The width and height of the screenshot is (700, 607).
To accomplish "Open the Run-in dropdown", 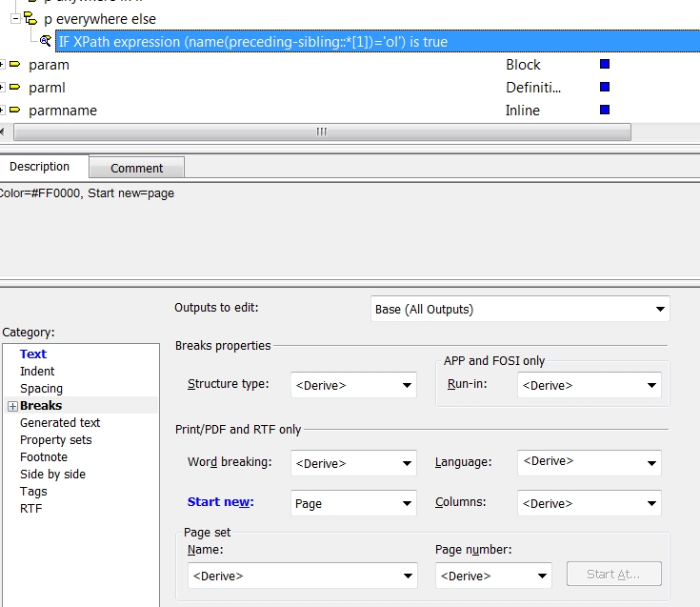I will pos(590,385).
